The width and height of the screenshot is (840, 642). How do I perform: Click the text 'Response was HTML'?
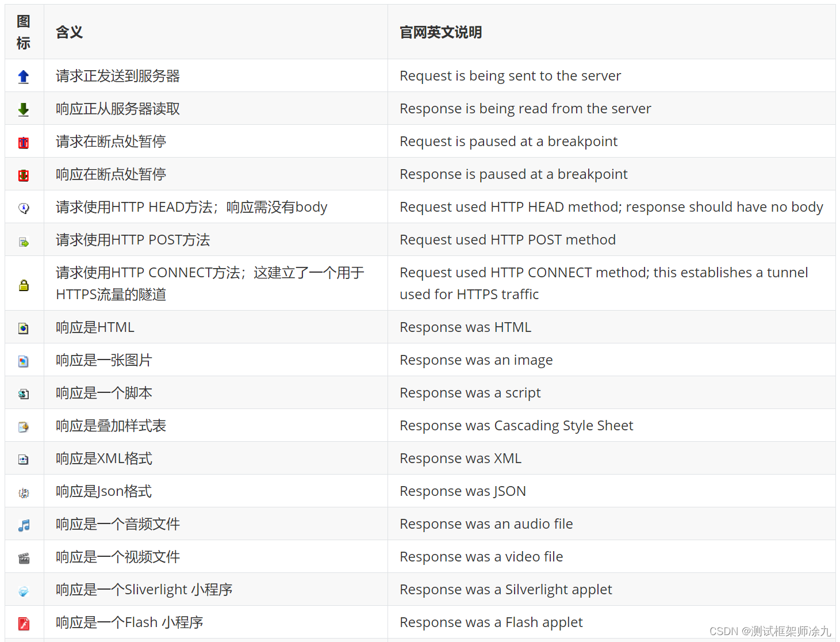click(466, 327)
